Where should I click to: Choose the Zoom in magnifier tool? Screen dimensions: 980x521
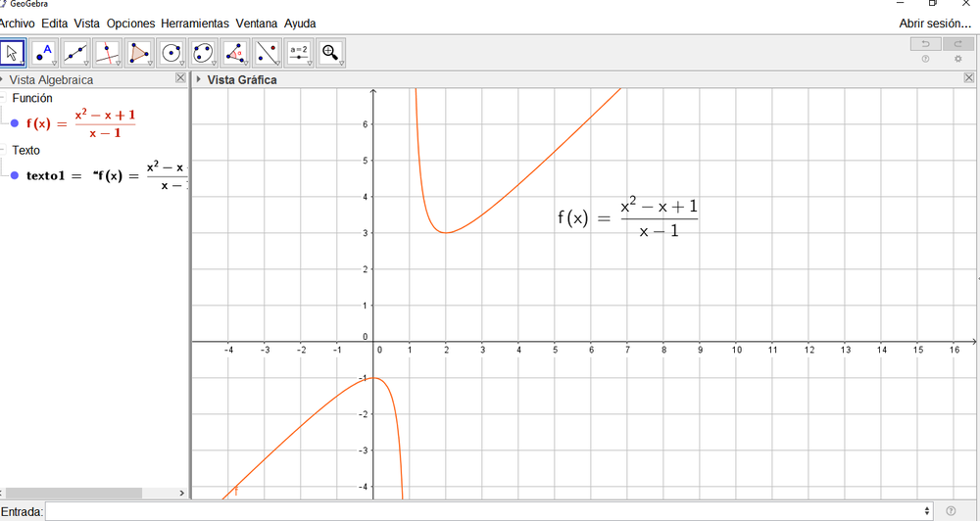[330, 53]
